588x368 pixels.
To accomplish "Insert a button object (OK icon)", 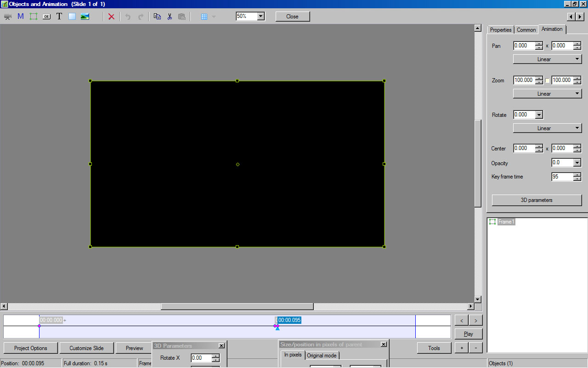I will point(46,17).
